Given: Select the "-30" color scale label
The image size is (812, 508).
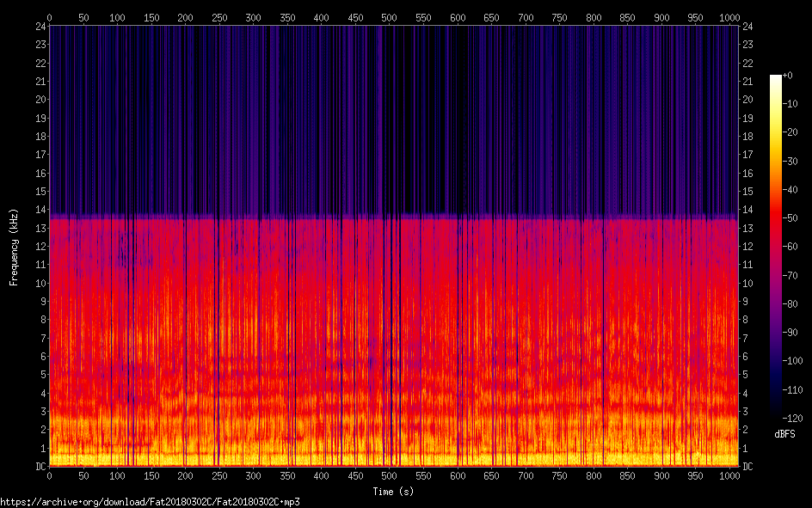Looking at the screenshot, I should [x=790, y=162].
